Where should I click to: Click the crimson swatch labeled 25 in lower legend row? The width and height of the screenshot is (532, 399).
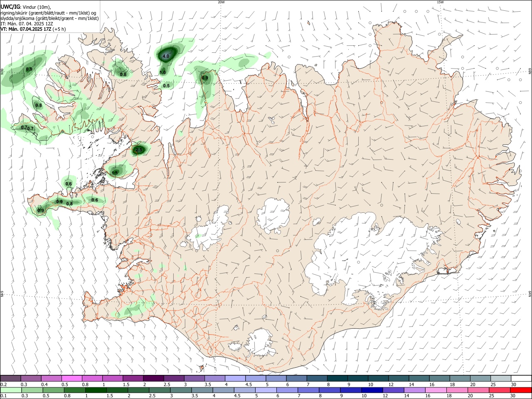[500, 390]
